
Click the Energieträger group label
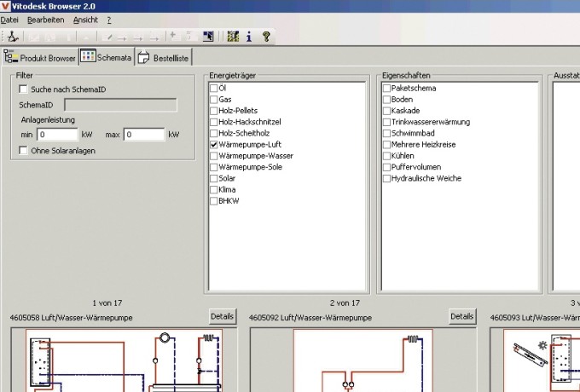coord(232,75)
